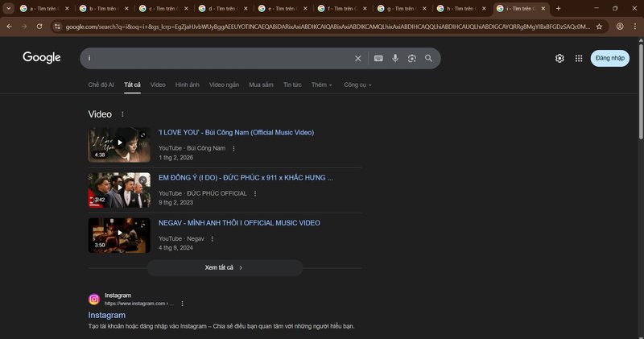Play the I LOVE YOU video thumbnail
The image size is (644, 339).
click(119, 144)
